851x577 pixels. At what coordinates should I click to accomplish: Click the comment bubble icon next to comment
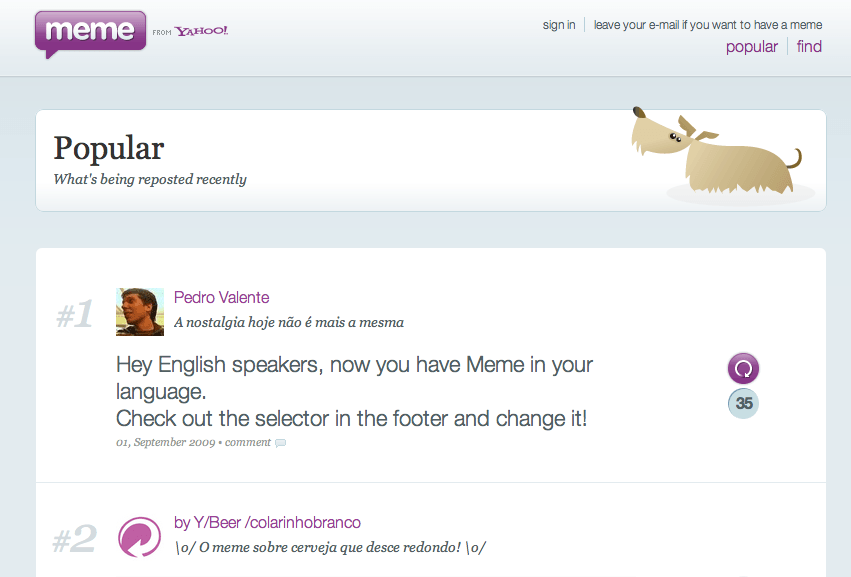[281, 443]
